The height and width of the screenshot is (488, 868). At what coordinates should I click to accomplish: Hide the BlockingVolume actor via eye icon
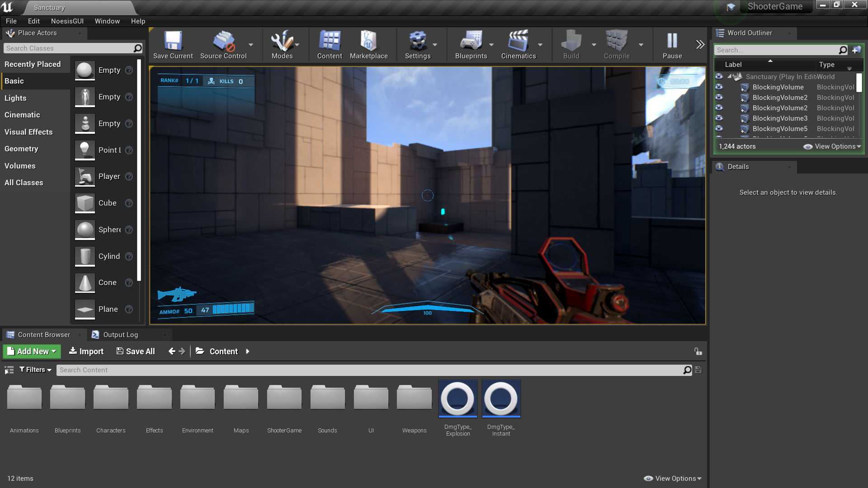[x=719, y=87]
